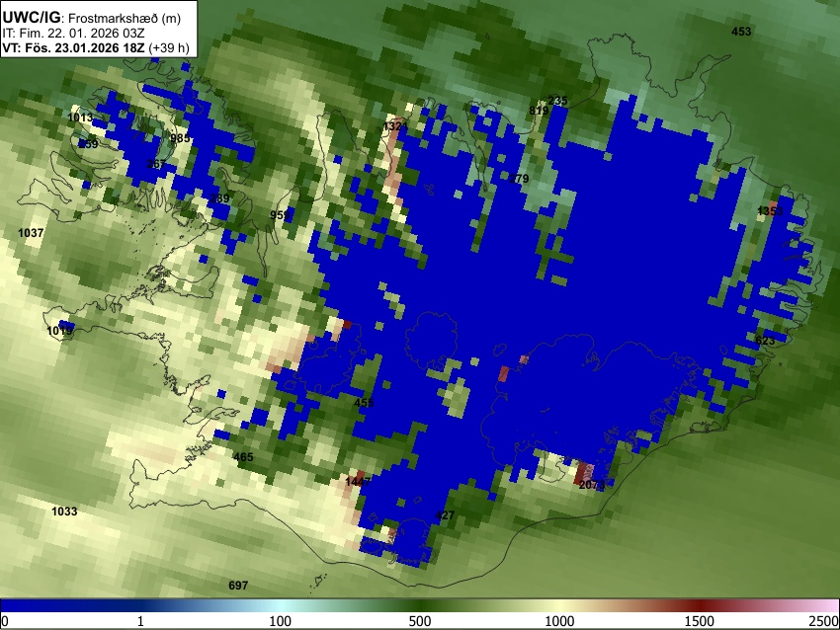
Task: Click the 465 value label
Action: [x=243, y=457]
